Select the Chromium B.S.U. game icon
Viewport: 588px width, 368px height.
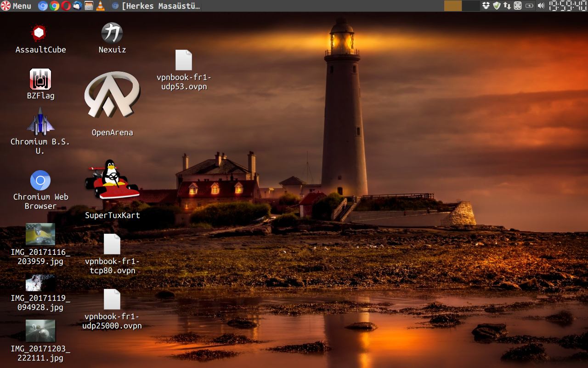(40, 121)
